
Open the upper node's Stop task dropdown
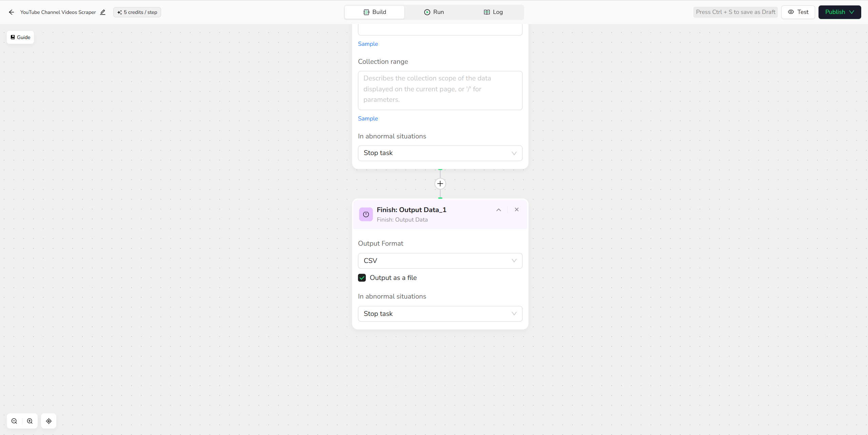[x=440, y=153]
